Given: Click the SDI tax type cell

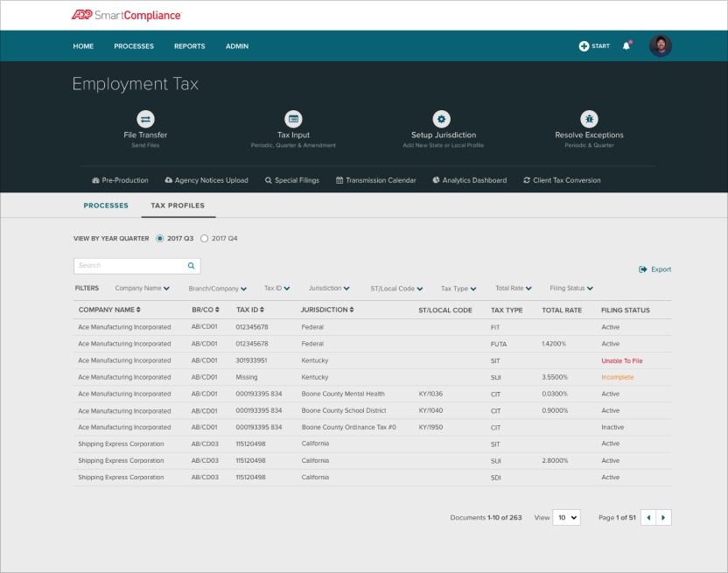Looking at the screenshot, I should (496, 478).
